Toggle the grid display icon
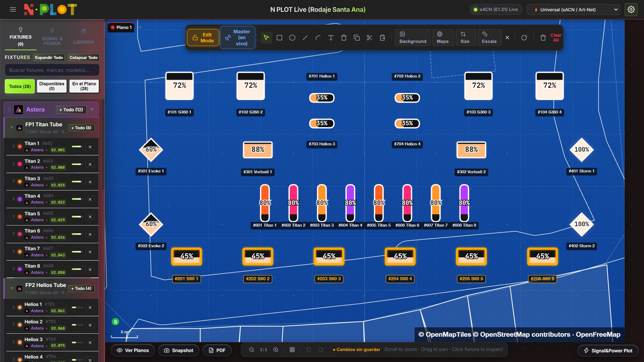 [x=292, y=350]
